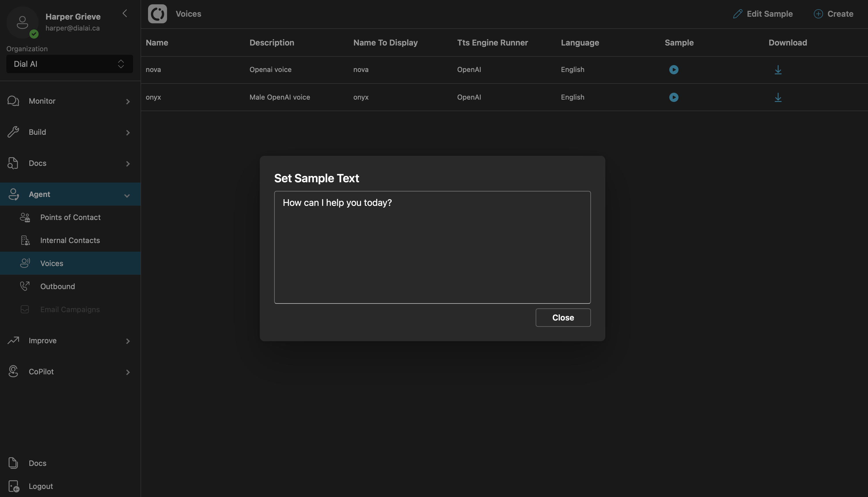The image size is (868, 497).
Task: Download the nova voice file
Action: click(x=778, y=70)
